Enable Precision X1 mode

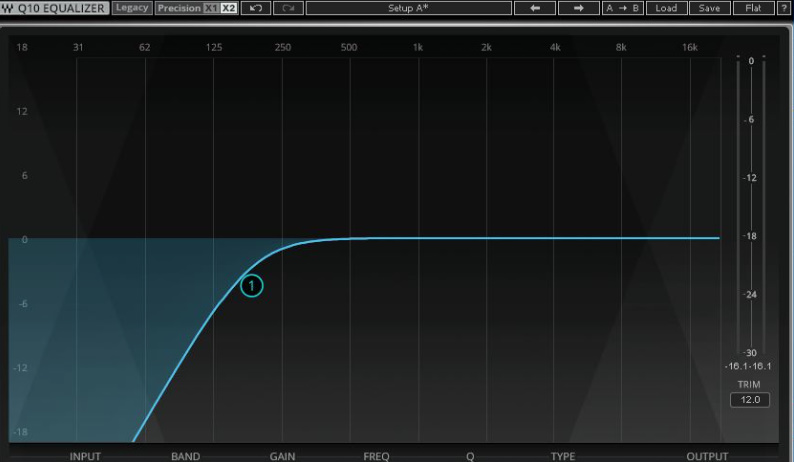(x=210, y=8)
